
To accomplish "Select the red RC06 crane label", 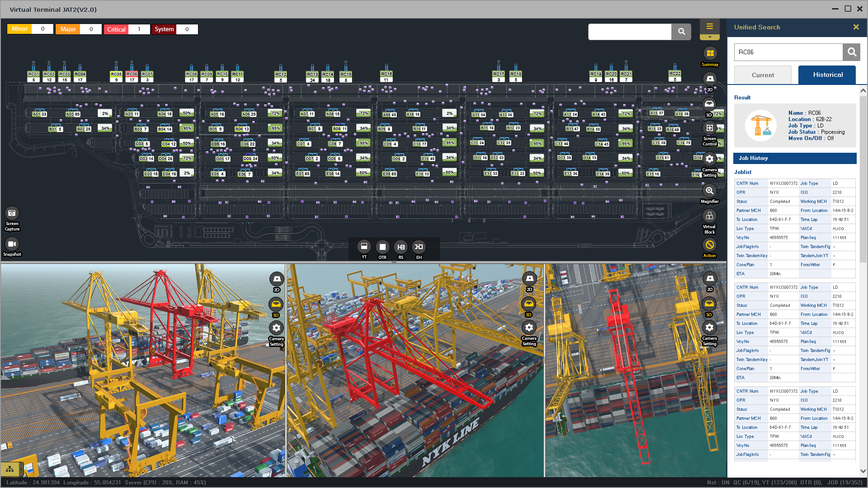I will (132, 74).
